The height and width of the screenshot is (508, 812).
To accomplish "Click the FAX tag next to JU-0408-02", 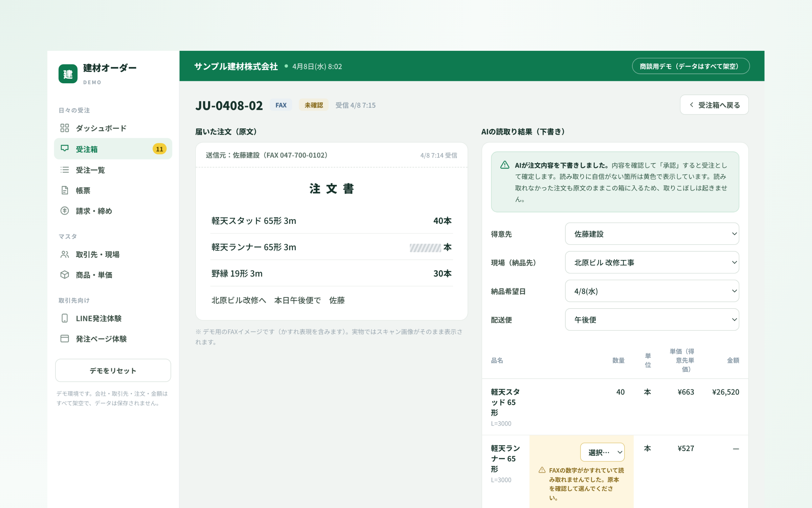I will [281, 105].
